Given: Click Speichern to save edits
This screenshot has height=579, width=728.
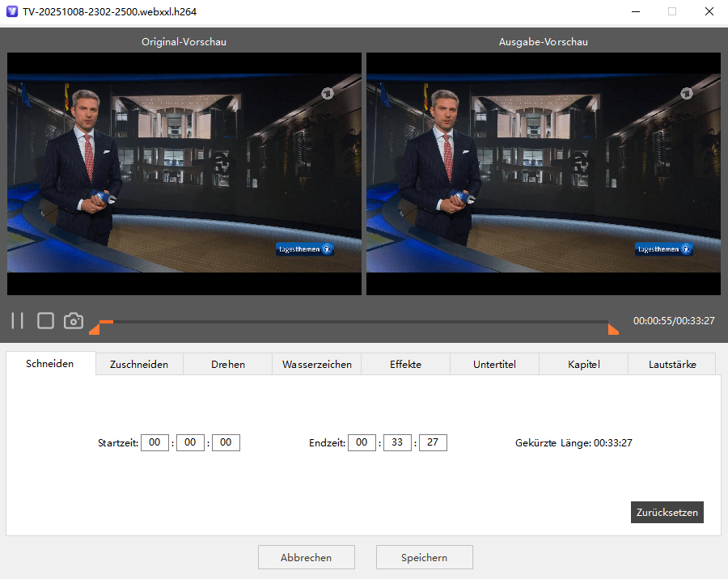Looking at the screenshot, I should pos(424,557).
